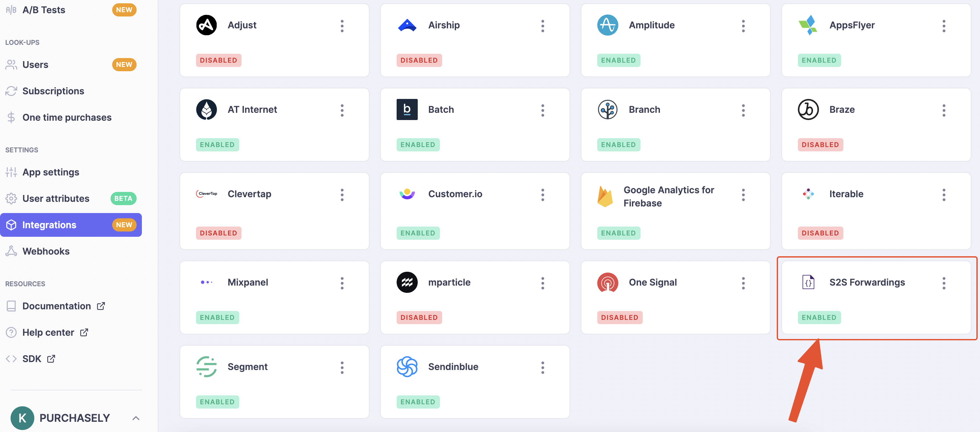Click the Amplitude ENABLED status badge
The height and width of the screenshot is (432, 980).
pos(618,60)
